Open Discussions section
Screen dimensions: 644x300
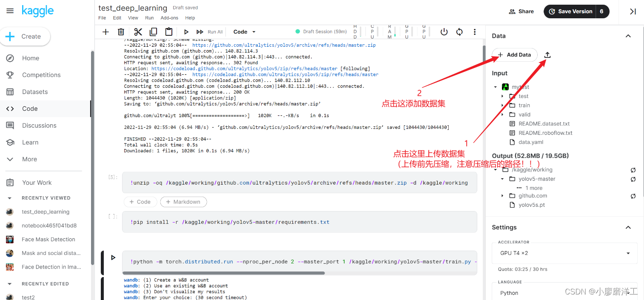pyautogui.click(x=39, y=126)
